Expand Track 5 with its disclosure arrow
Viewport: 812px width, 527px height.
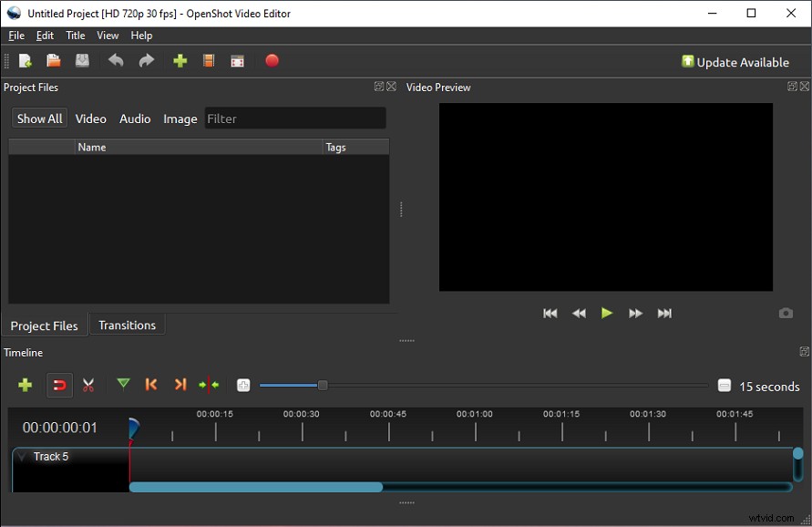(x=20, y=456)
